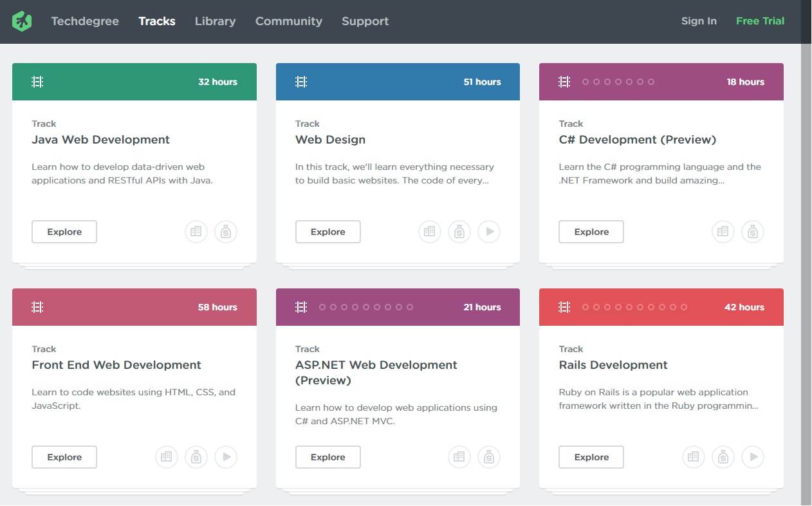Click the track icon on the ASP.NET Web Development header
Viewport: 812px width, 506px height.
301,307
